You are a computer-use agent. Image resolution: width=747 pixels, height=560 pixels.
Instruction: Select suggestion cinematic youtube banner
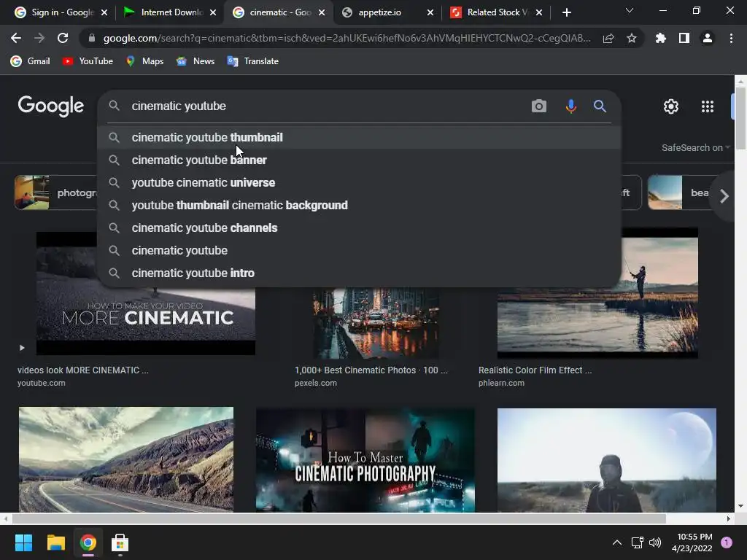tap(359, 160)
